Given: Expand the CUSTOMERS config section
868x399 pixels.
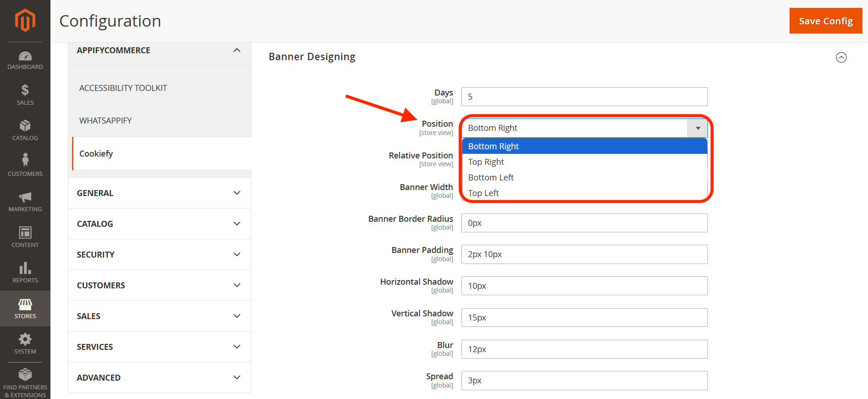Looking at the screenshot, I should pos(160,285).
